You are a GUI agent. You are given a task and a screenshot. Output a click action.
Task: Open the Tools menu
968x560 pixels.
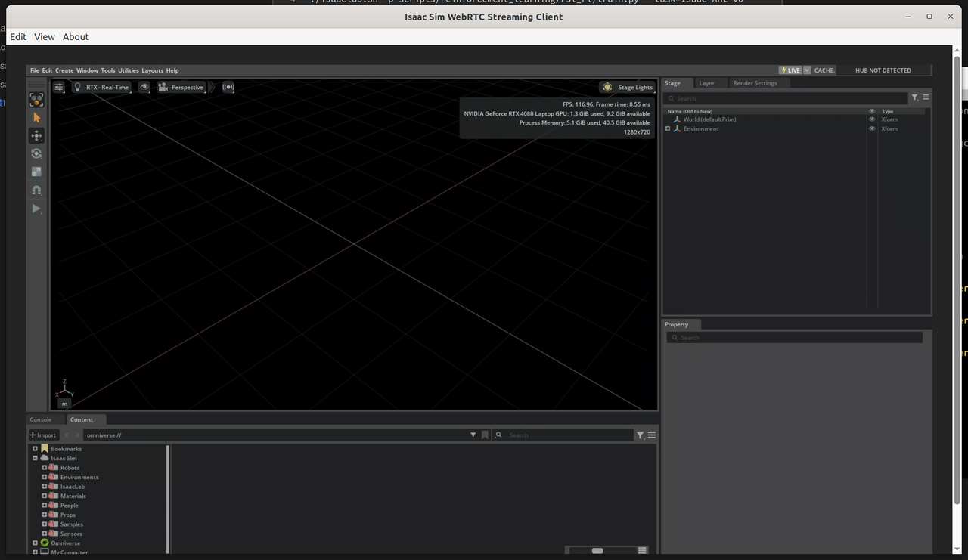[108, 70]
